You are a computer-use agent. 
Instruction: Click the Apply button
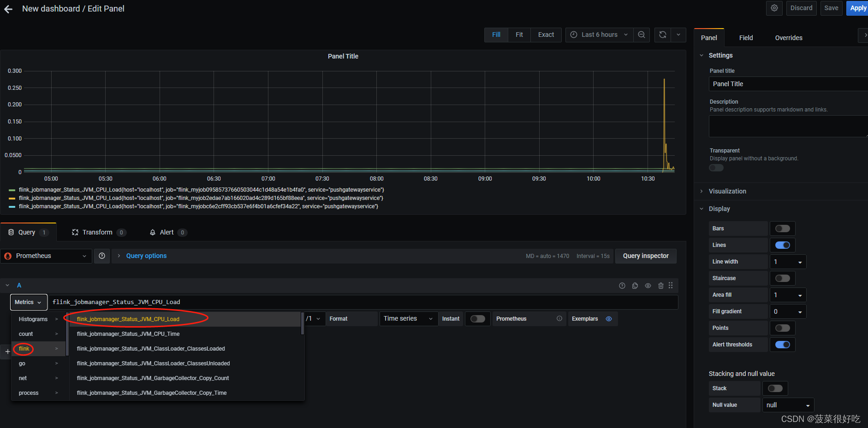tap(857, 8)
